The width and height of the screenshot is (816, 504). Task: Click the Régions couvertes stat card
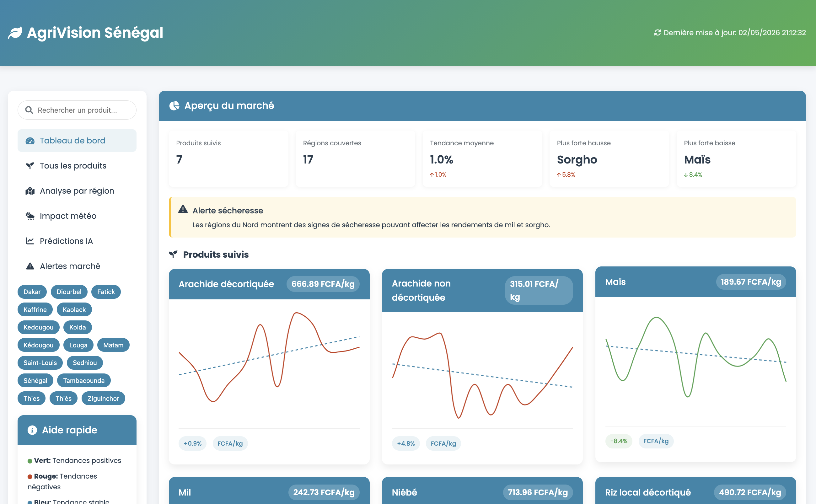point(355,159)
